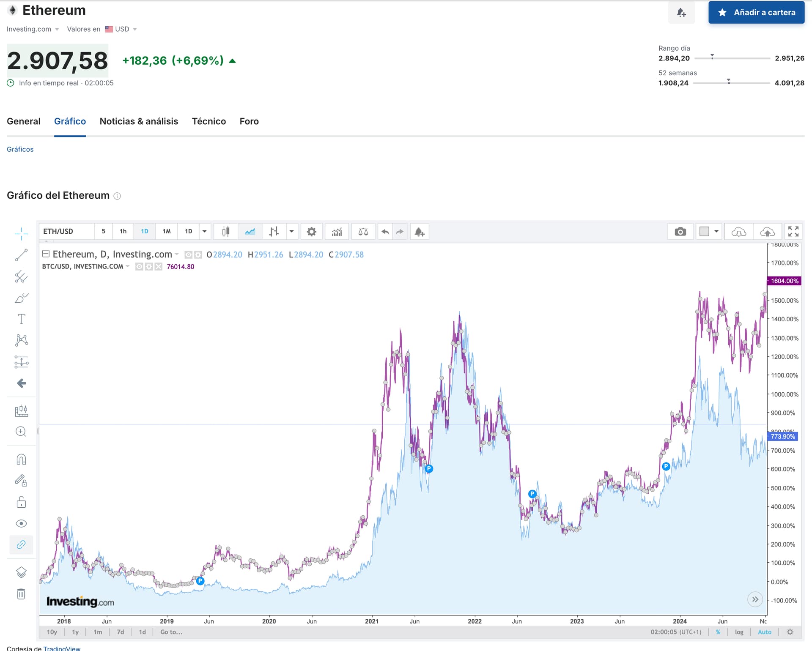The height and width of the screenshot is (651, 812).
Task: Hide the Ethereum series eye icon
Action: pos(189,254)
